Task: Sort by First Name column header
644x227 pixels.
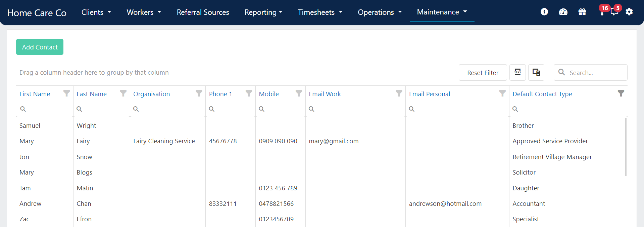Action: click(x=35, y=94)
